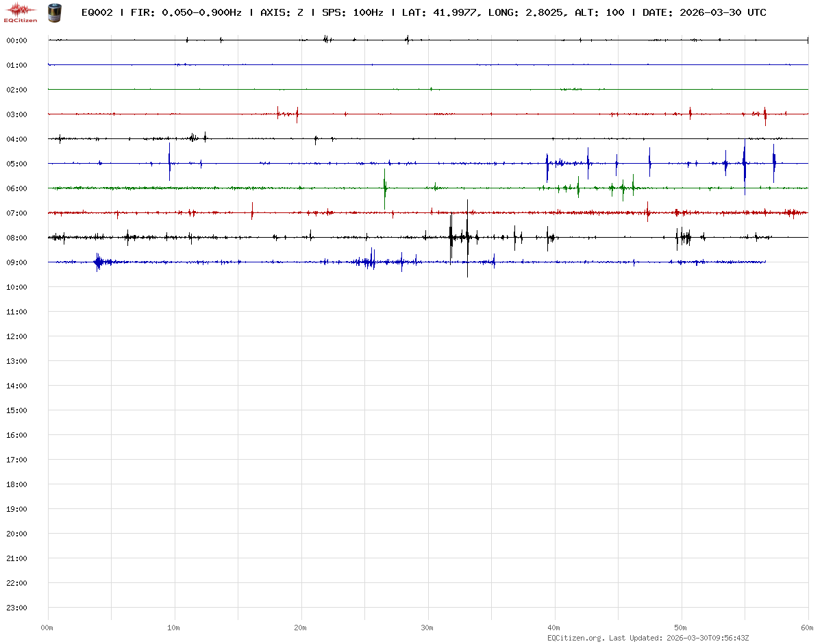This screenshot has height=644, width=822.
Task: Select the 03:00 hour row label
Action: point(16,114)
